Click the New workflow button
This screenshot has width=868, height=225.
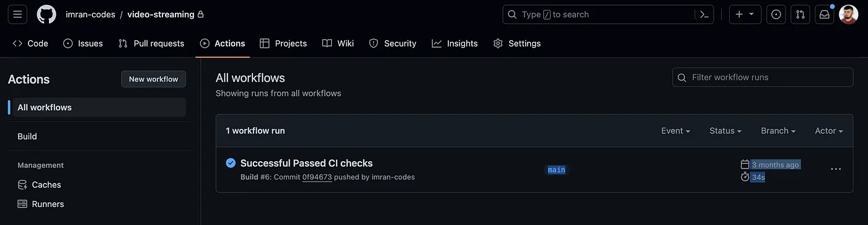(x=153, y=79)
